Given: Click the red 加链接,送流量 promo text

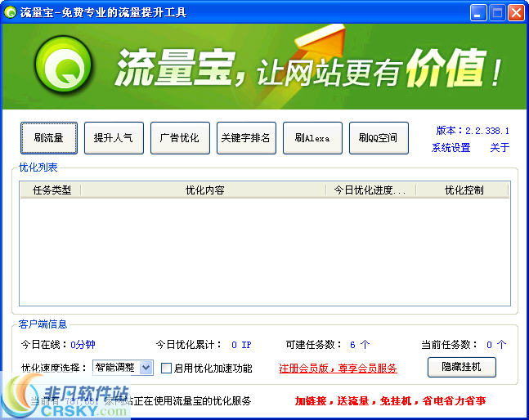Looking at the screenshot, I should 390,400.
